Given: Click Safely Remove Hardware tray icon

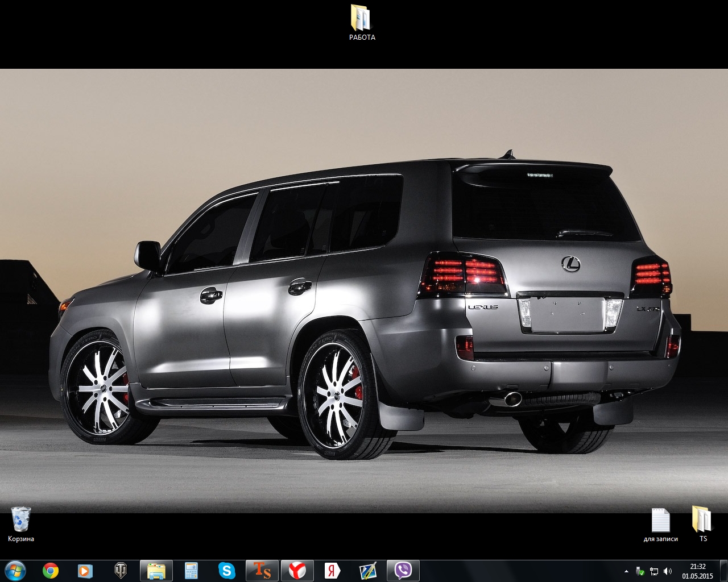Looking at the screenshot, I should pos(640,571).
